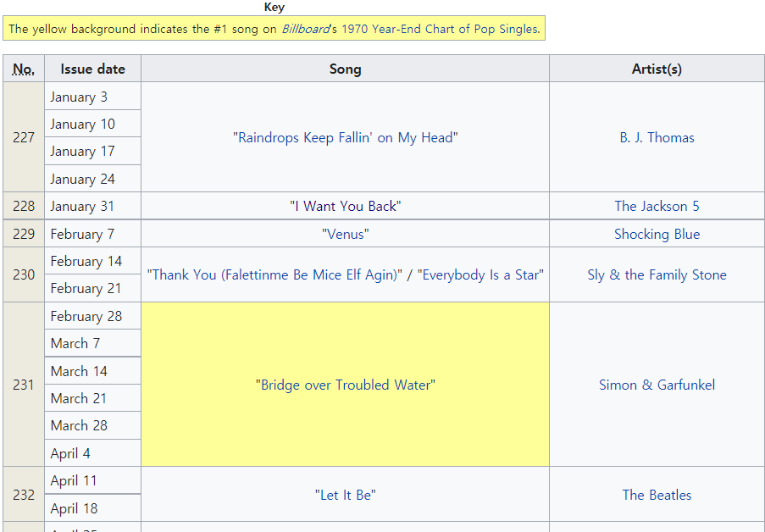Click the number 232 cell

(x=24, y=495)
